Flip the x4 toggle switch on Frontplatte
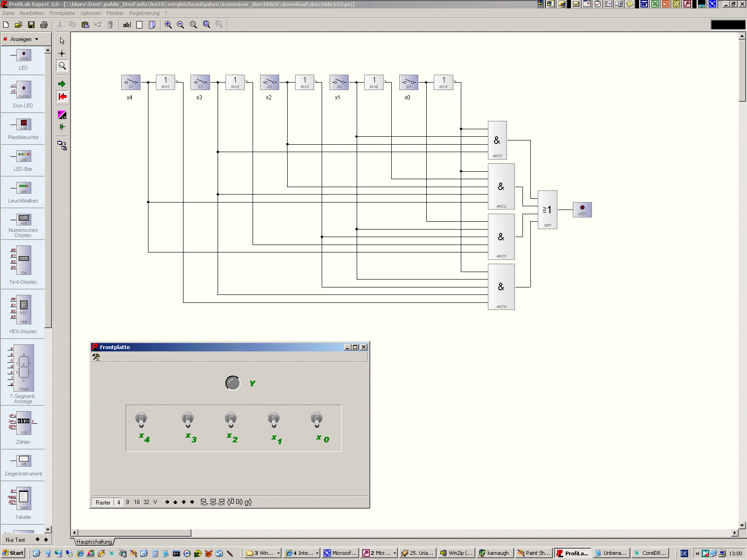The height and width of the screenshot is (560, 747). click(141, 420)
